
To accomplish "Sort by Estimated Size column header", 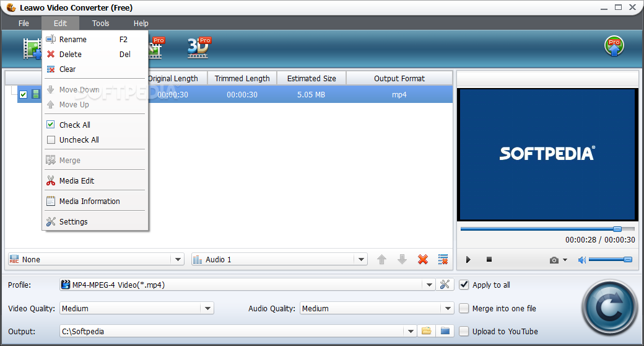I will tap(311, 78).
